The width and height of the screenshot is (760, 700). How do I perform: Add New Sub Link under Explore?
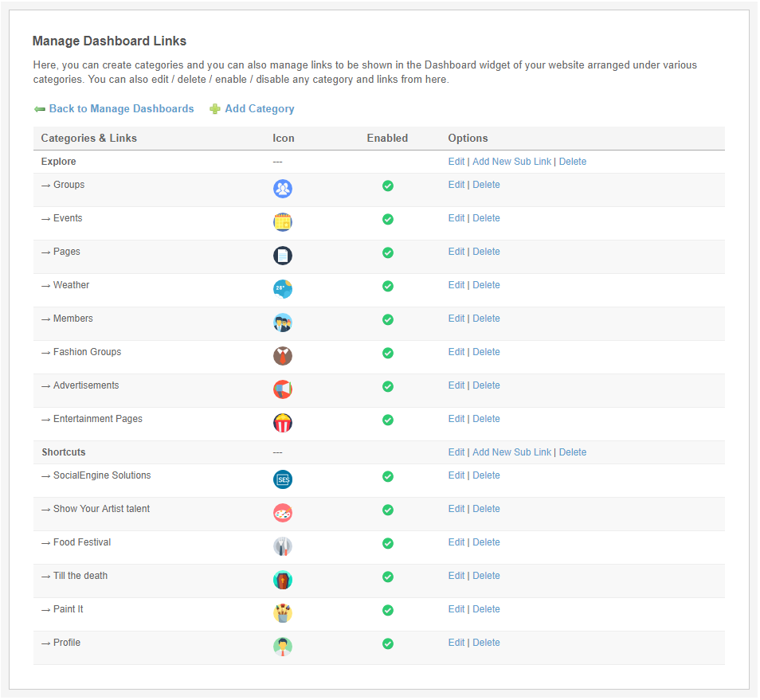pyautogui.click(x=511, y=162)
